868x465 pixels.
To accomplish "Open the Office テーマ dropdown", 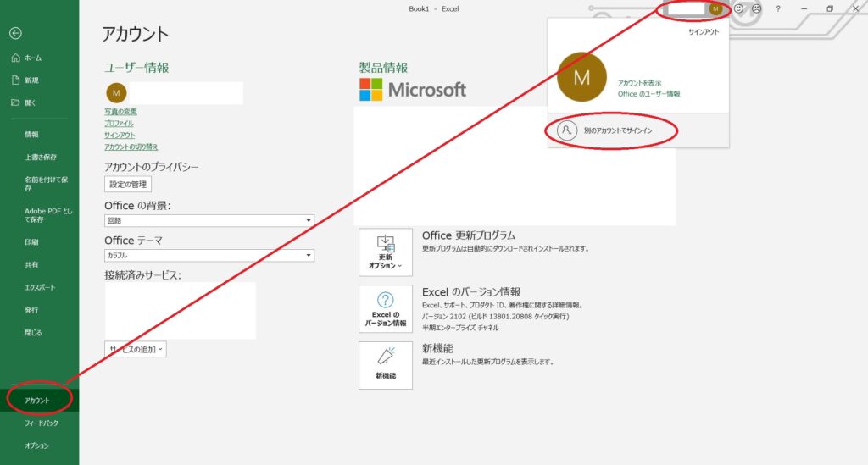I will (209, 256).
